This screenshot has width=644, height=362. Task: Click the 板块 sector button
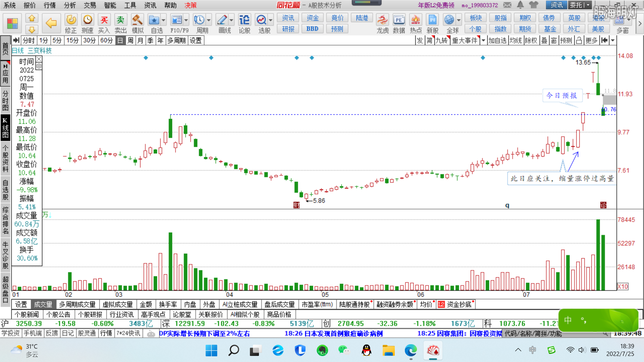click(x=476, y=18)
